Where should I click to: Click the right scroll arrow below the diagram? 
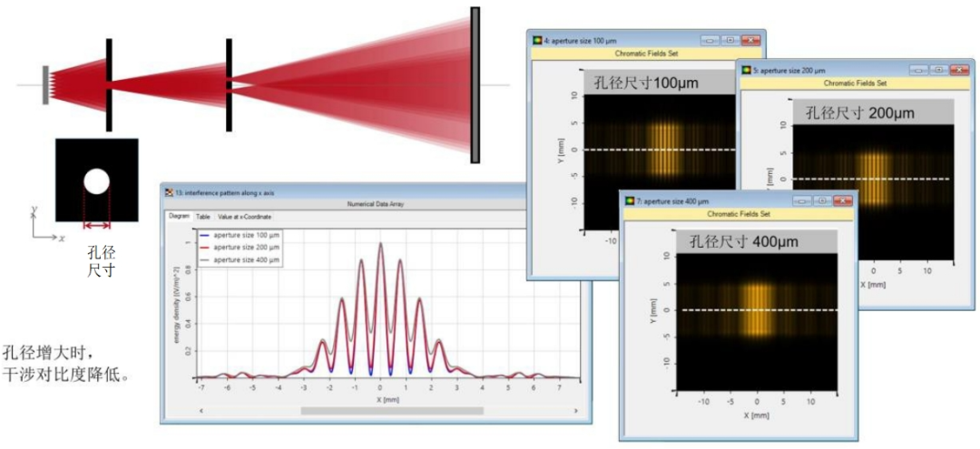pyautogui.click(x=575, y=411)
